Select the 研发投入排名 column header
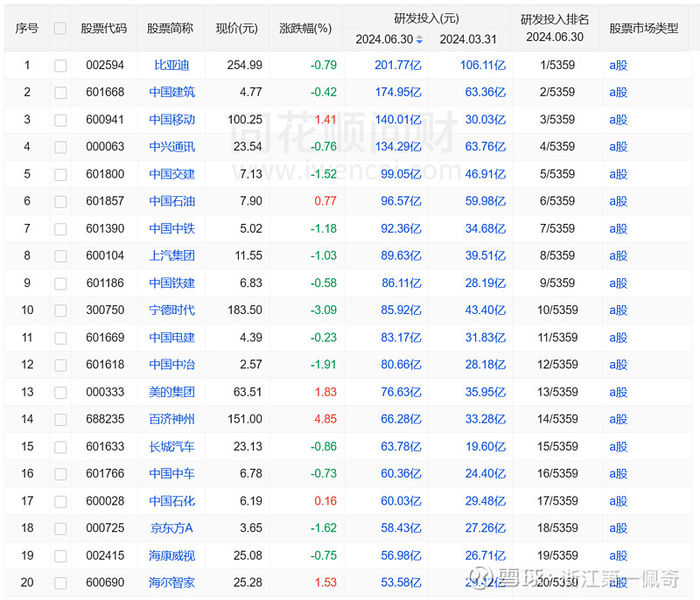 (x=555, y=19)
